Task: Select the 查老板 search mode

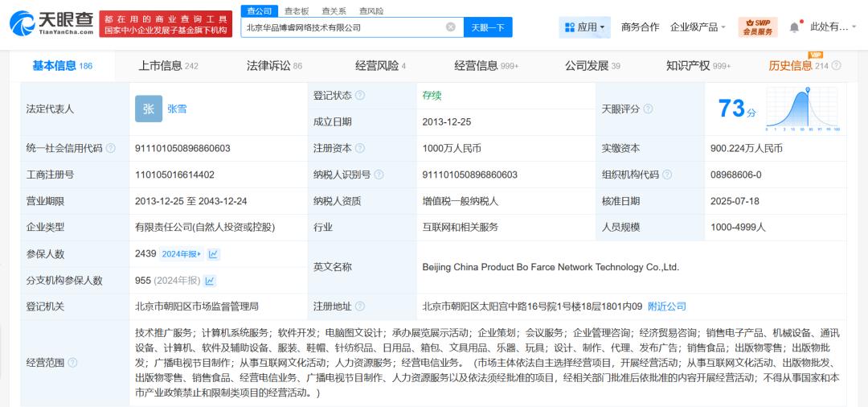Action: coord(297,10)
